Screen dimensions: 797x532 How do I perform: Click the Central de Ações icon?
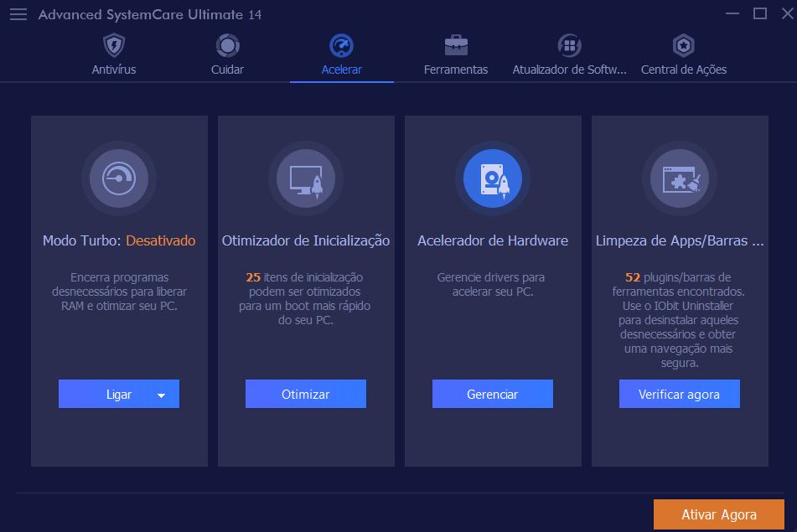point(684,45)
